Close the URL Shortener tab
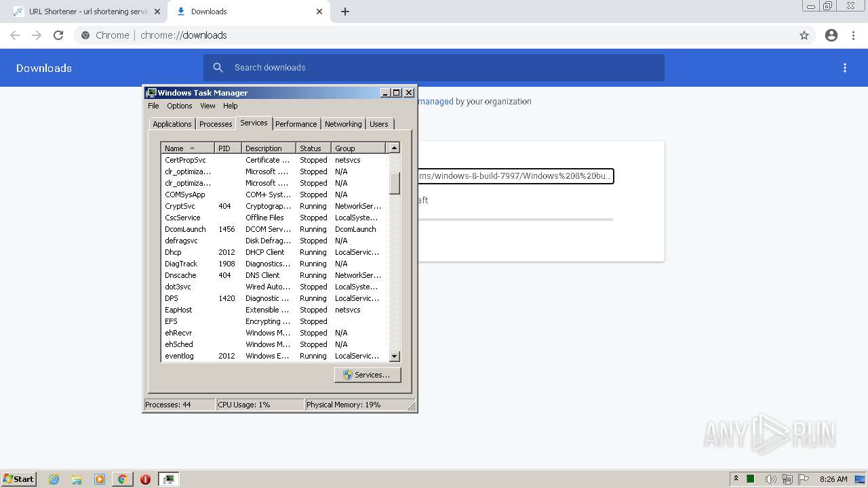Viewport: 868px width, 488px height. (157, 12)
